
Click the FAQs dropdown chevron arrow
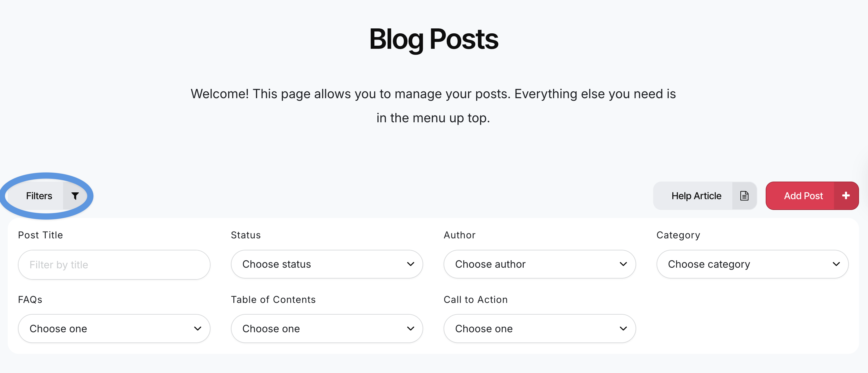(x=198, y=329)
